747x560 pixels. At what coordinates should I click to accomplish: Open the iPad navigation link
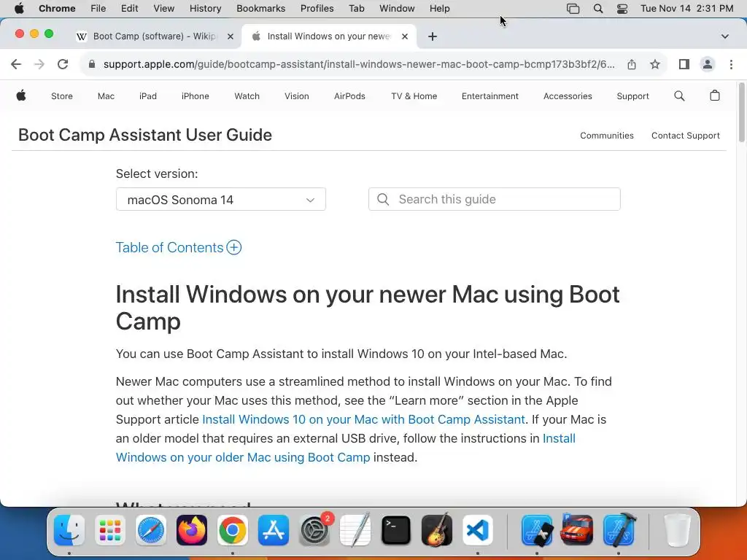(147, 96)
